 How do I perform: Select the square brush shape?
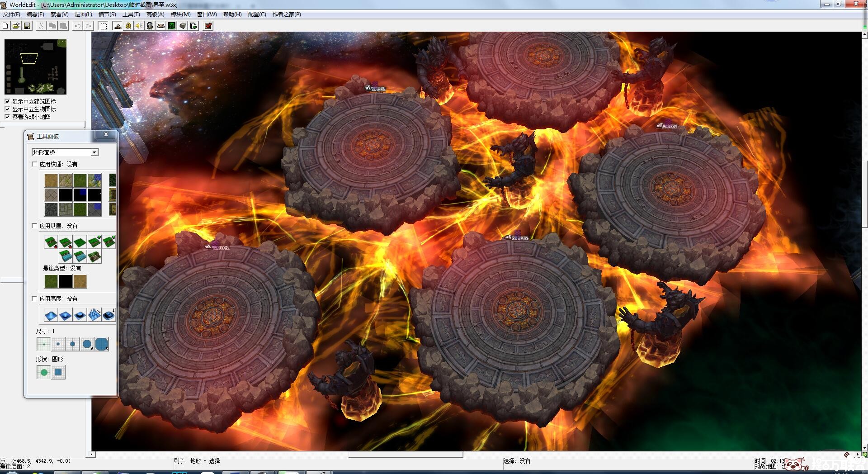pyautogui.click(x=58, y=372)
